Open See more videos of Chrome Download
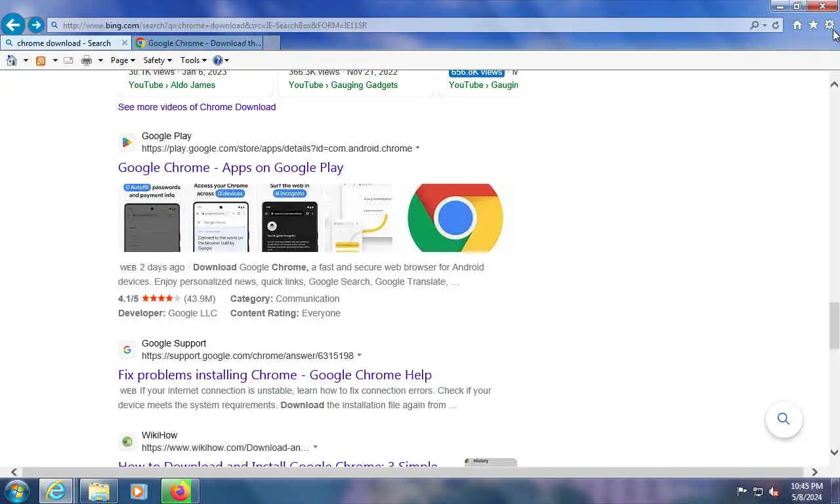 pyautogui.click(x=197, y=107)
